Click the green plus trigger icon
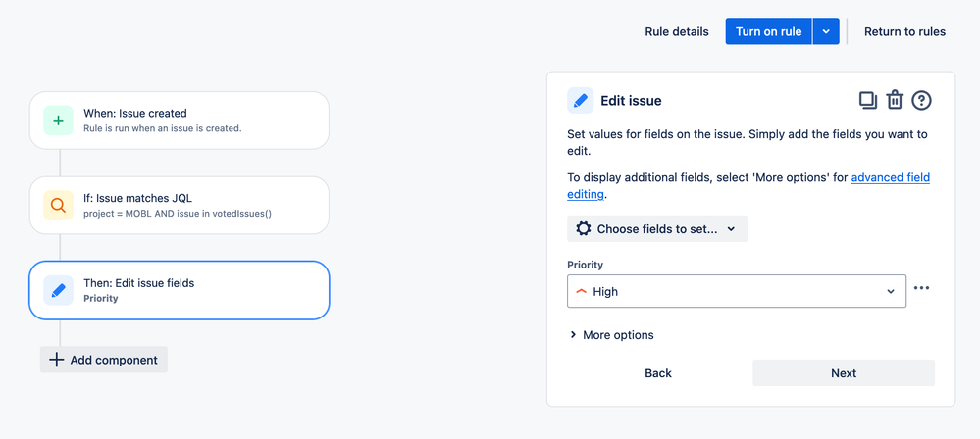Image resolution: width=980 pixels, height=439 pixels. pos(58,121)
